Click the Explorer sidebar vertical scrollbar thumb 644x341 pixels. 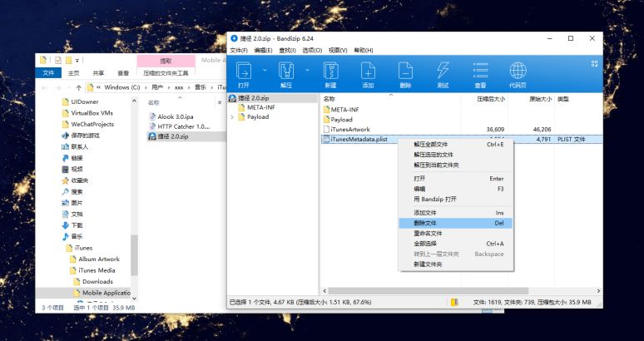134,255
